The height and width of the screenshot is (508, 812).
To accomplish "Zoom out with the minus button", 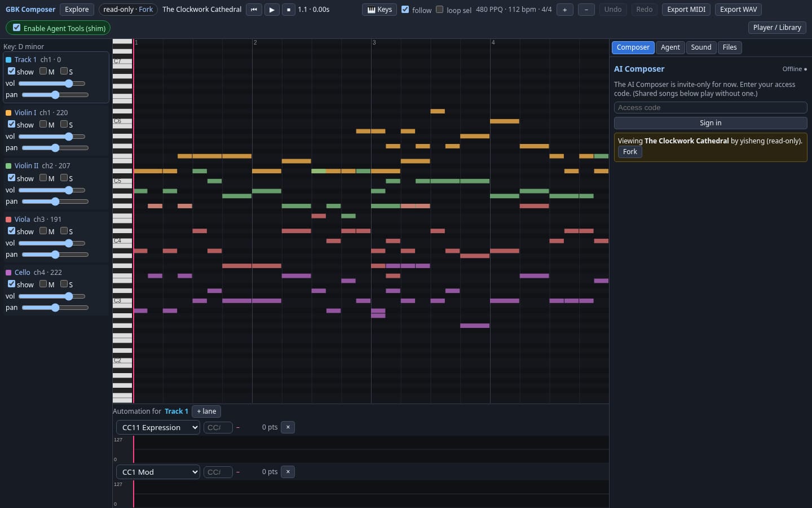I will [586, 10].
